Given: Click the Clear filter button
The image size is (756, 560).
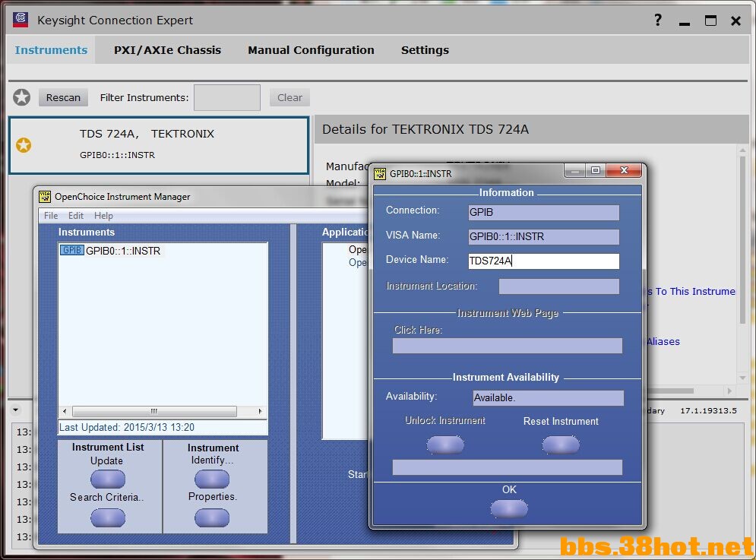Looking at the screenshot, I should click(x=289, y=97).
